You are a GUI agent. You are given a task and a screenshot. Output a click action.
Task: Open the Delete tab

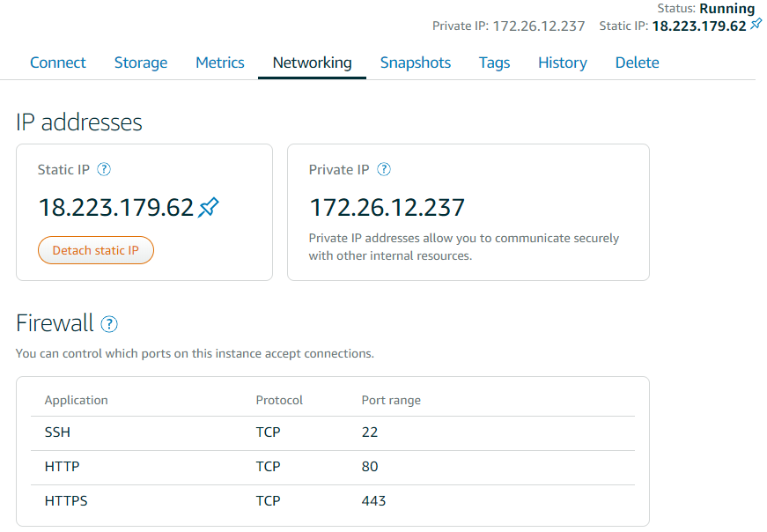pyautogui.click(x=637, y=63)
